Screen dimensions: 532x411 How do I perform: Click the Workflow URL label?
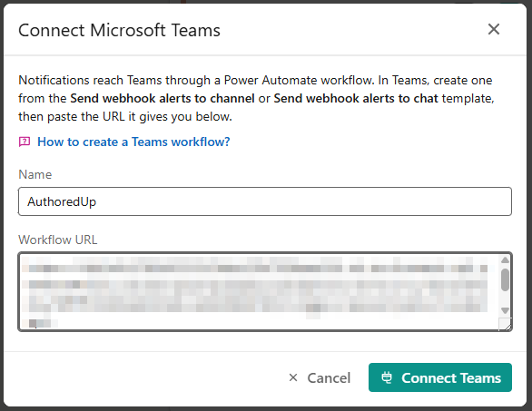[58, 240]
